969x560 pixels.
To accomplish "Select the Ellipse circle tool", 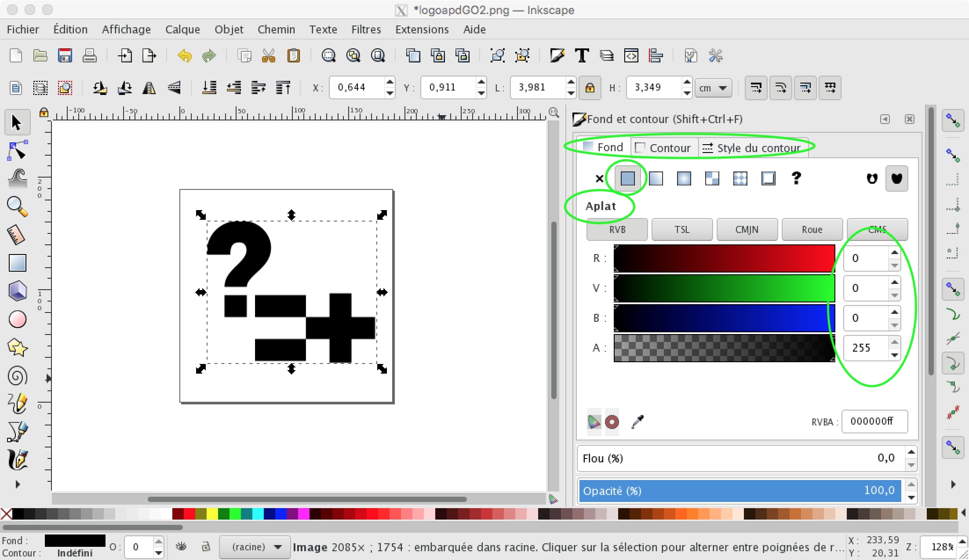I will pyautogui.click(x=17, y=319).
